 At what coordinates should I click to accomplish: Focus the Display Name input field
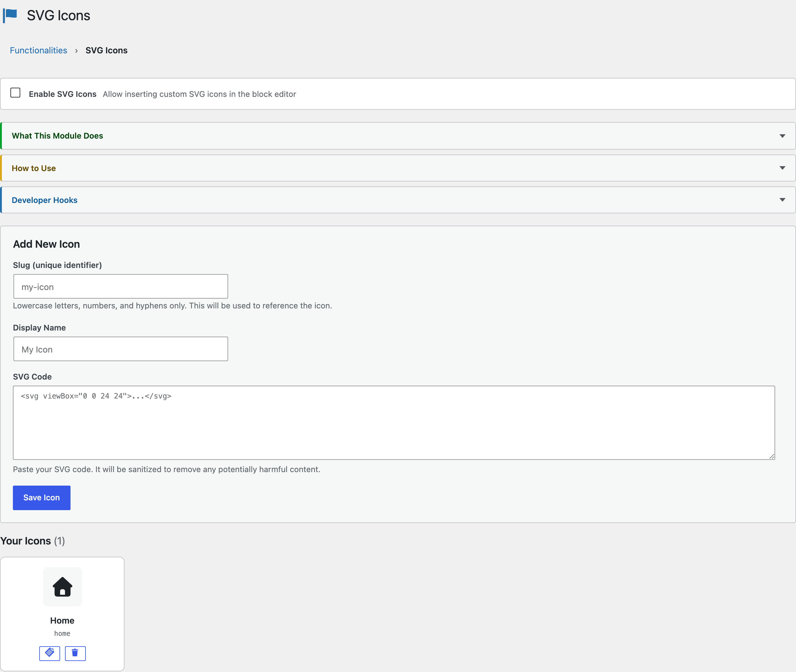coord(121,349)
